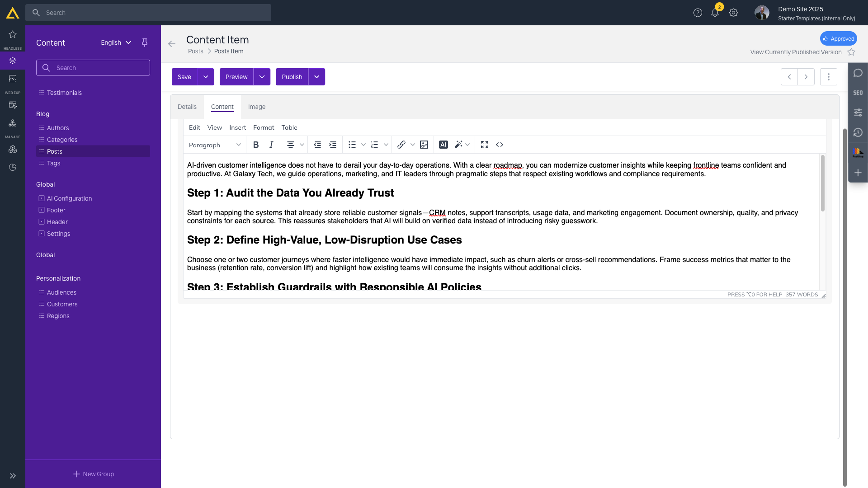Add a New Group in sidebar
Screen dimensions: 868x488
pyautogui.click(x=93, y=474)
